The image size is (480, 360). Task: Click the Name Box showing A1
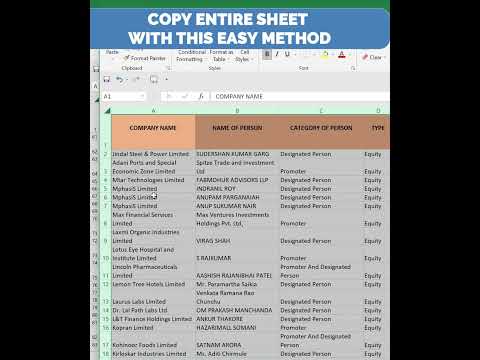point(123,96)
